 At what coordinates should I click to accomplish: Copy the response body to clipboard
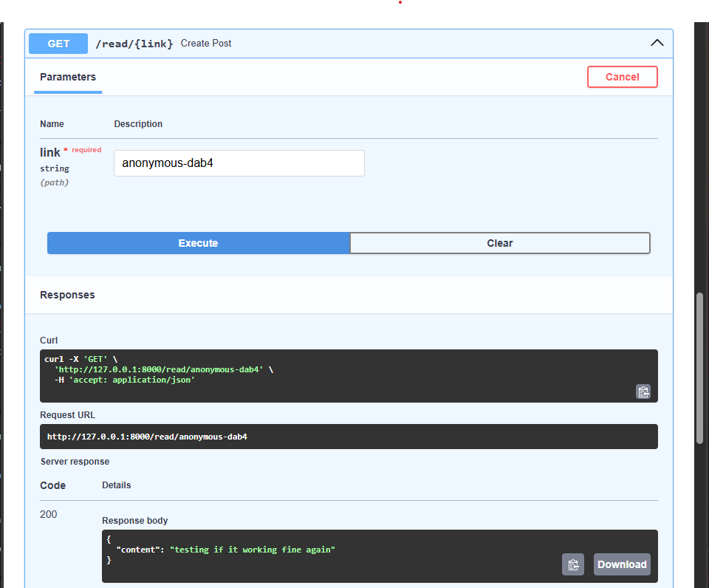[x=573, y=564]
